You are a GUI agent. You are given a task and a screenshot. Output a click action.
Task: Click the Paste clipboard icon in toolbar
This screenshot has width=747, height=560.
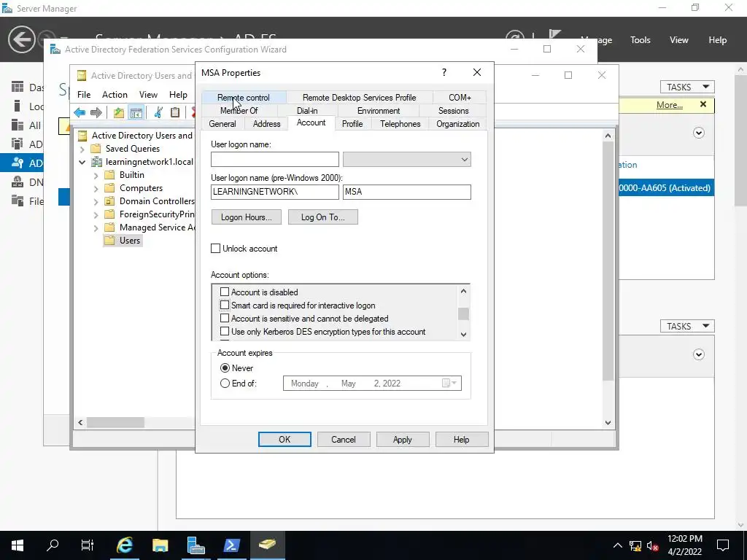(175, 112)
